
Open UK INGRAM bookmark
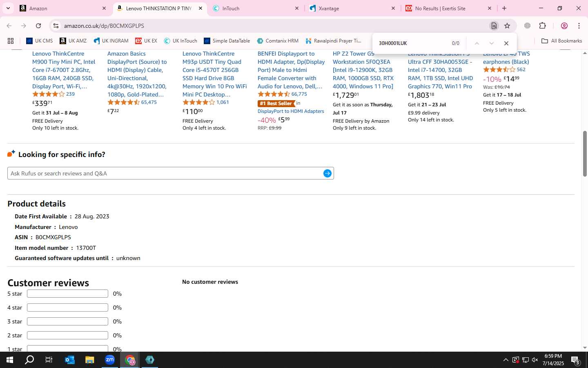point(111,41)
